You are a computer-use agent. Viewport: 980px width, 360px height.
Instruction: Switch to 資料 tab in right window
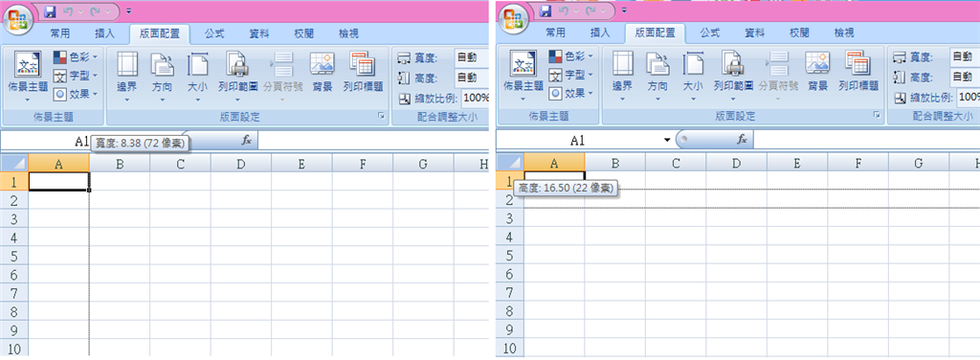[754, 34]
